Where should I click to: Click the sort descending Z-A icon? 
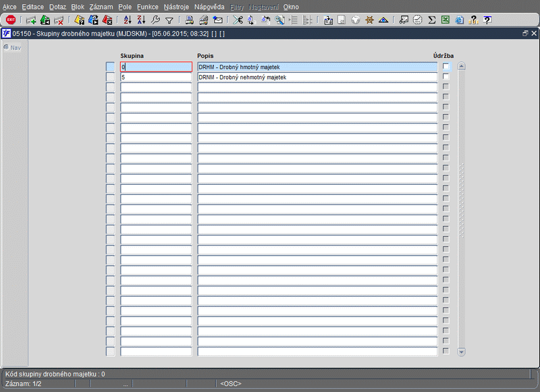point(141,20)
